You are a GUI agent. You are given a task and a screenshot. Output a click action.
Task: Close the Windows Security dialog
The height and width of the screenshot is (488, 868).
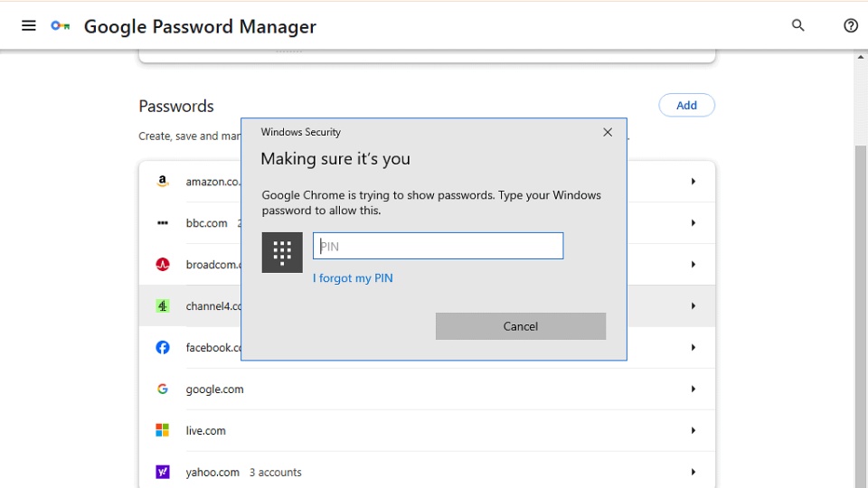608,132
